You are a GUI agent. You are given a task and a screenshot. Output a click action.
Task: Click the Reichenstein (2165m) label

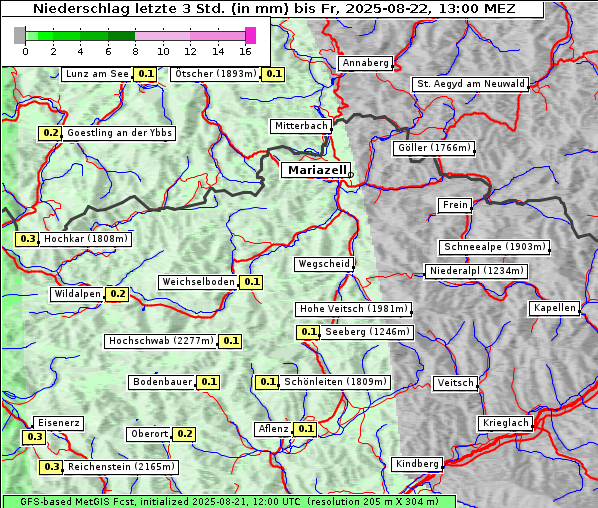[x=121, y=467]
